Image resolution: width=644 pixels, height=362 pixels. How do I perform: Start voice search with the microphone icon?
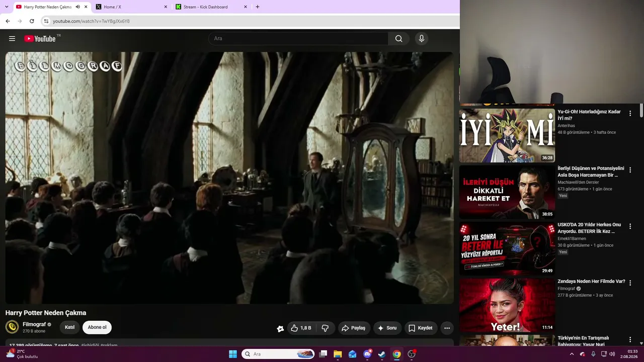pyautogui.click(x=422, y=39)
